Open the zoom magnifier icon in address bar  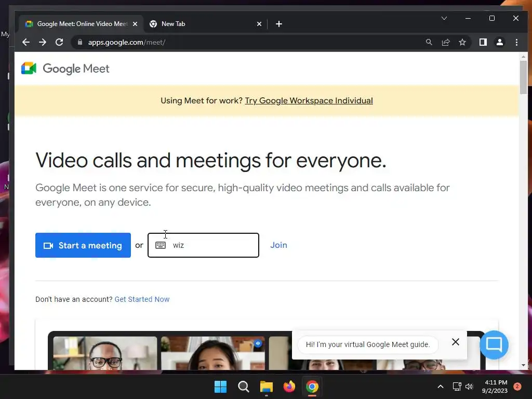click(x=429, y=42)
